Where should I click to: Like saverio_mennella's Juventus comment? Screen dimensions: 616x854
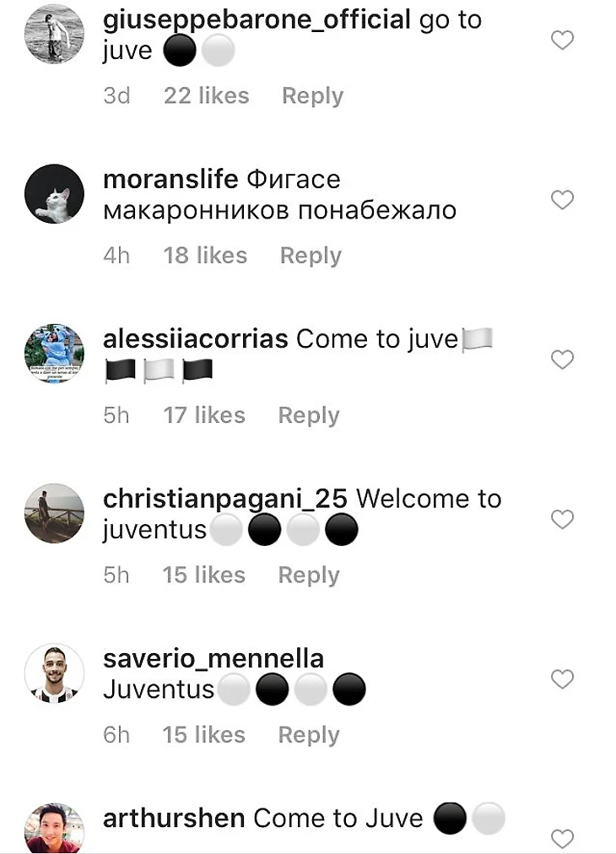[x=562, y=679]
